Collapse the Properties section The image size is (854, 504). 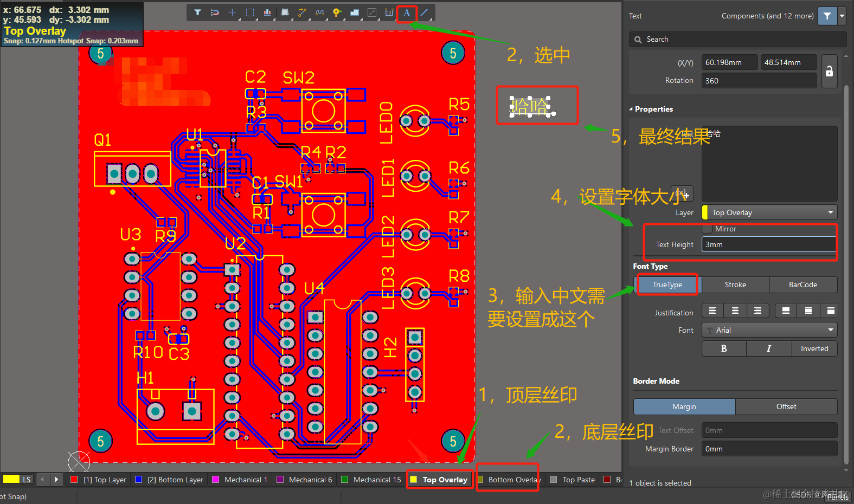point(631,109)
